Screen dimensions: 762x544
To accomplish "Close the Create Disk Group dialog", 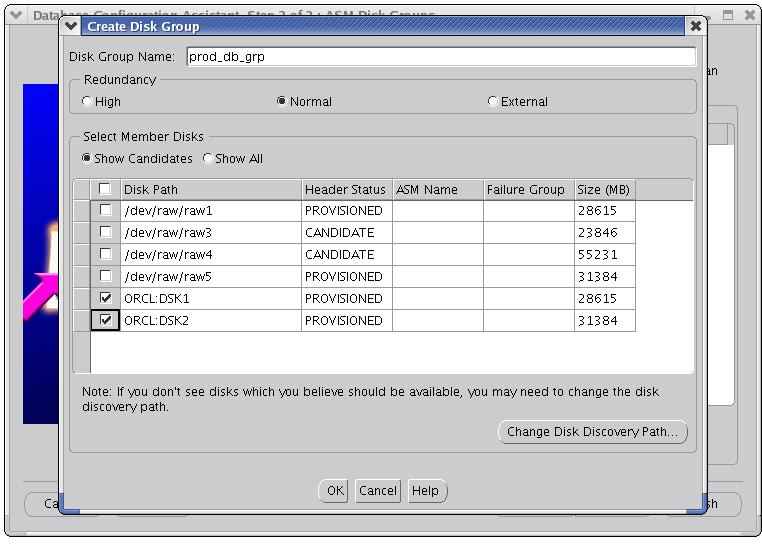I will (695, 26).
